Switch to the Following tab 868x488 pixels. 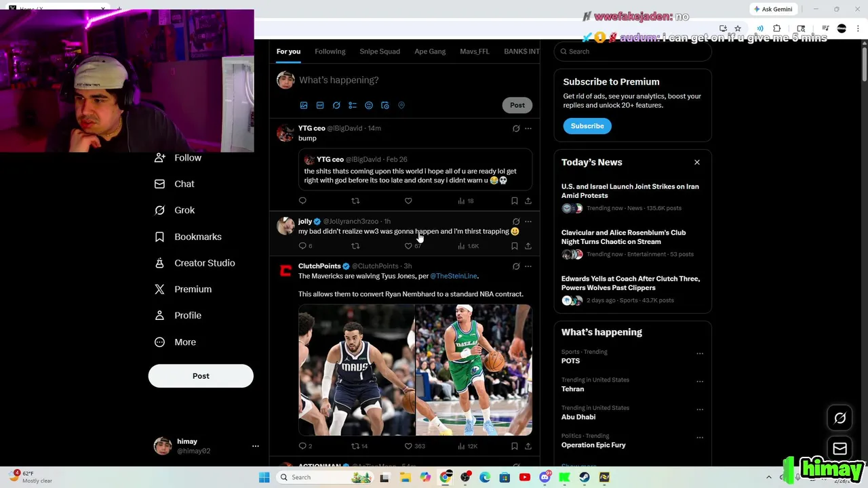point(330,52)
